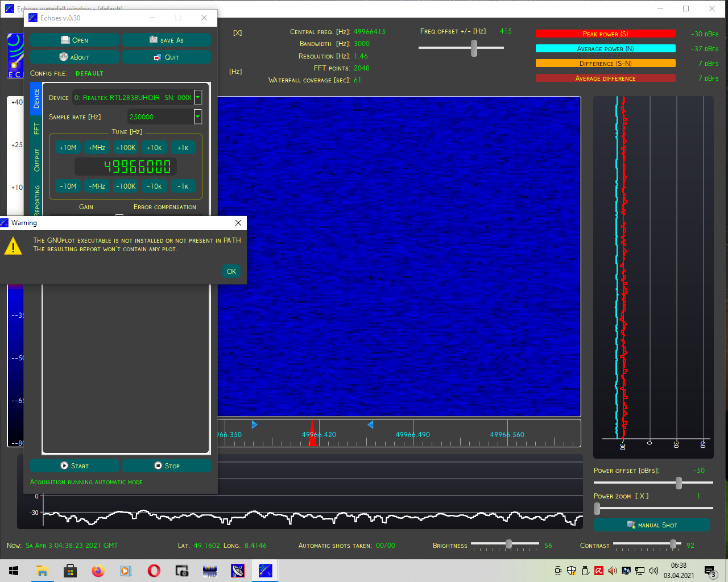
Task: Confirm the GNUplot warning with OK
Action: 231,272
